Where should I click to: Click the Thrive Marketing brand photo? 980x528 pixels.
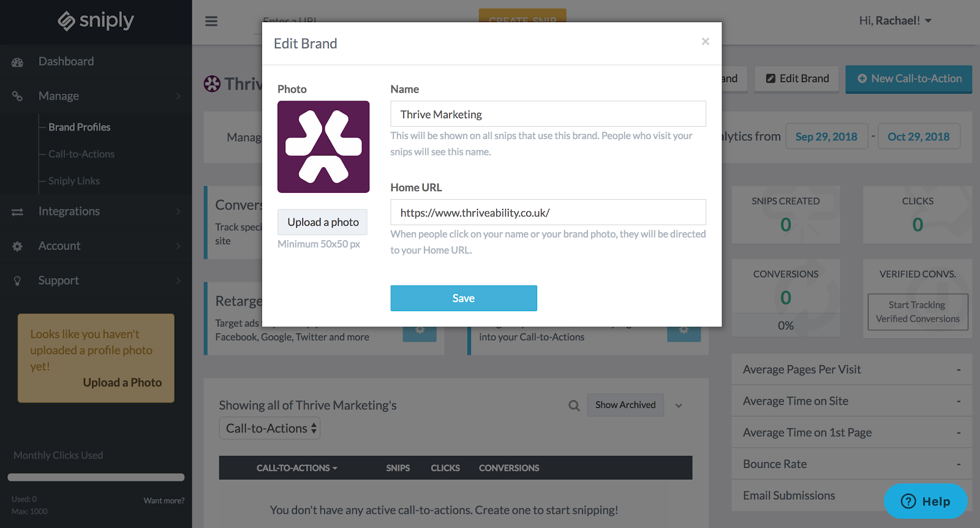[323, 147]
